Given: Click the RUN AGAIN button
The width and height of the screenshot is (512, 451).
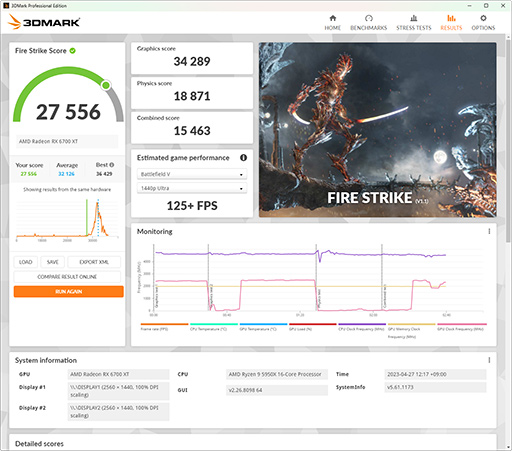Looking at the screenshot, I should click(69, 291).
